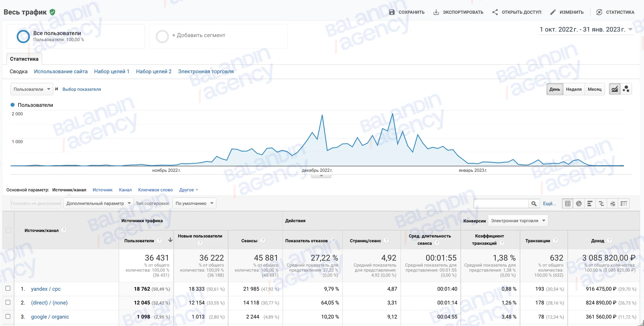
Task: Select the pivot table view icon
Action: [624, 203]
